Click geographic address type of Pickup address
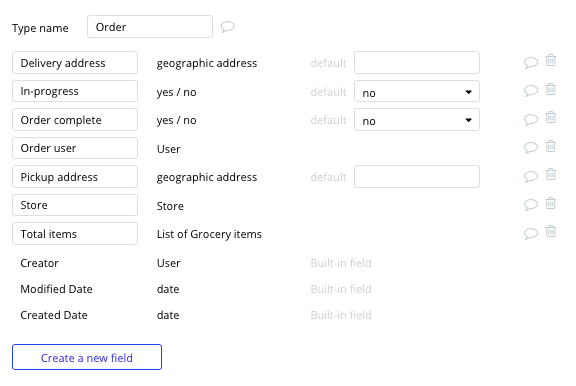 pos(207,177)
